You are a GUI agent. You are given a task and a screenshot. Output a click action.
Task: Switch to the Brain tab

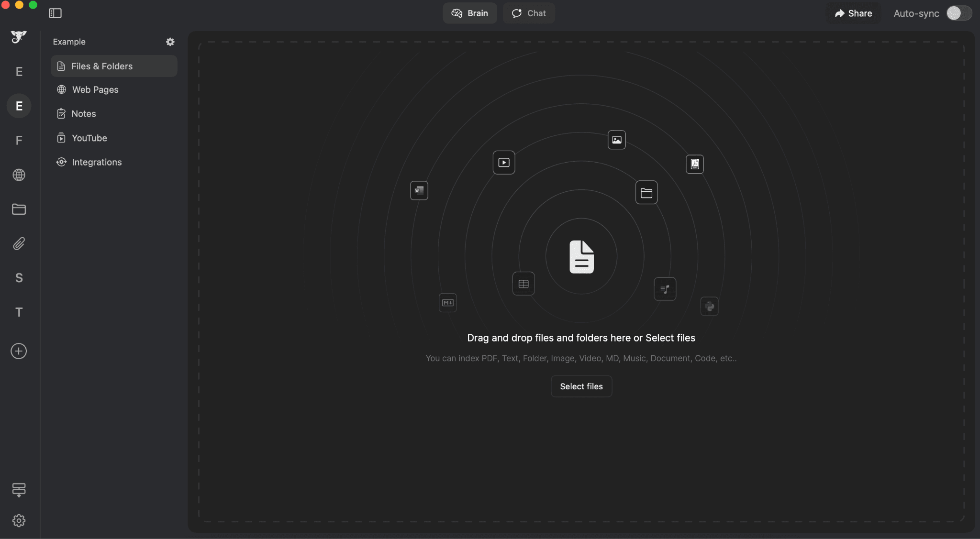click(x=469, y=13)
